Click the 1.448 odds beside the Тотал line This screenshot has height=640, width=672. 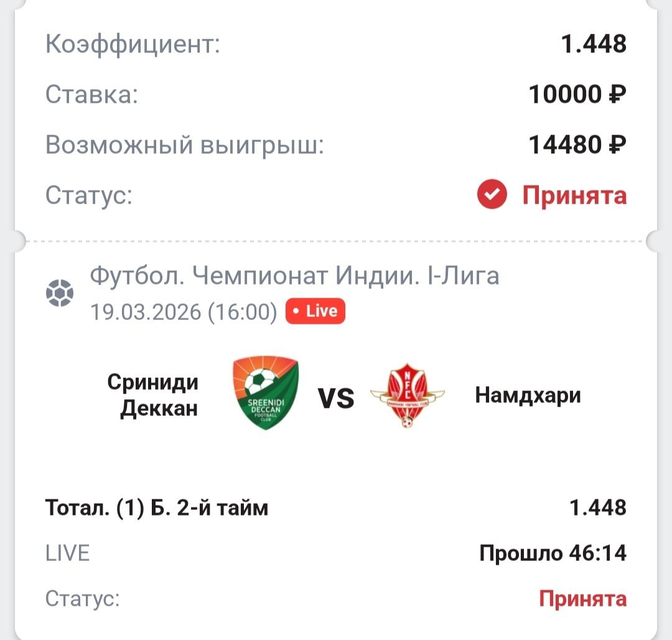tap(598, 508)
